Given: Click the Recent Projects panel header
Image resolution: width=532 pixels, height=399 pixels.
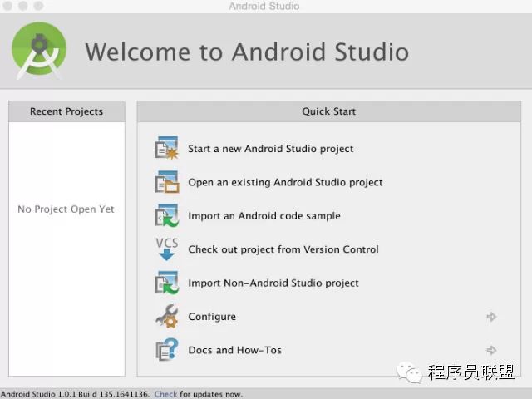Looking at the screenshot, I should click(66, 111).
